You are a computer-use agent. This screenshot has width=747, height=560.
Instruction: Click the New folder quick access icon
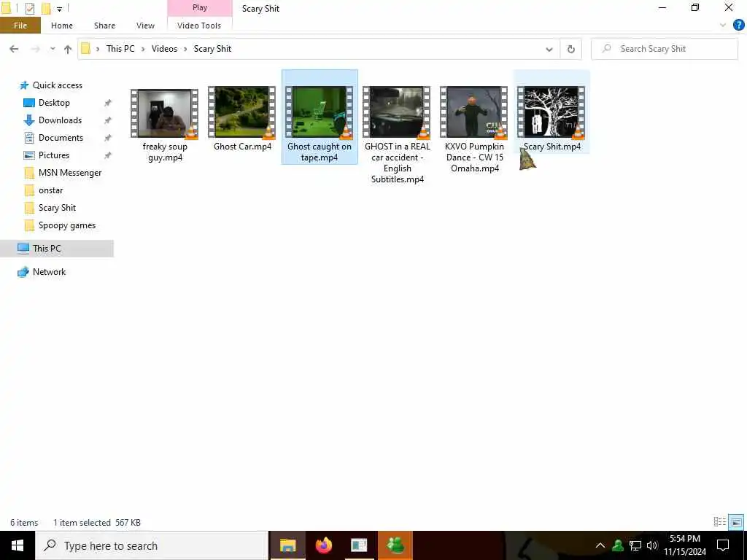point(46,8)
